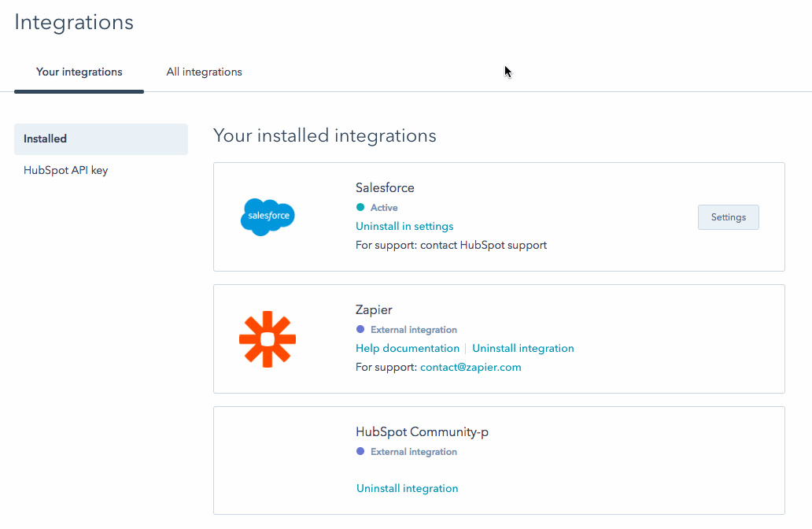Click the Salesforce integration title

point(385,187)
